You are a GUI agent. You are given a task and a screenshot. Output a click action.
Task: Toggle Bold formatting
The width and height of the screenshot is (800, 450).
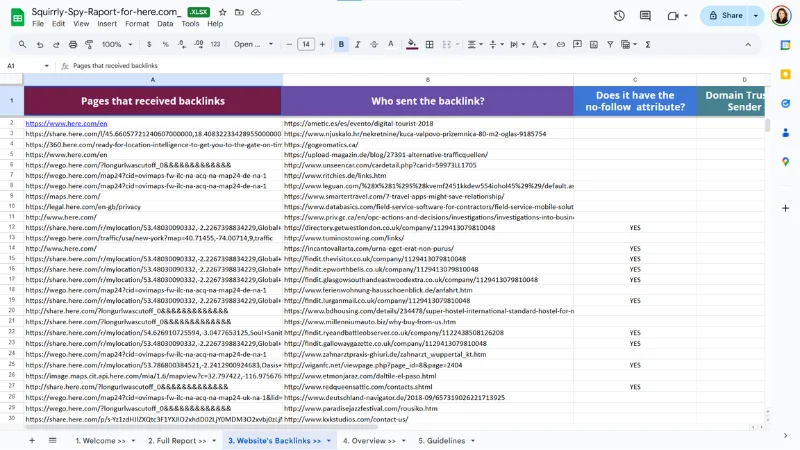click(x=341, y=44)
